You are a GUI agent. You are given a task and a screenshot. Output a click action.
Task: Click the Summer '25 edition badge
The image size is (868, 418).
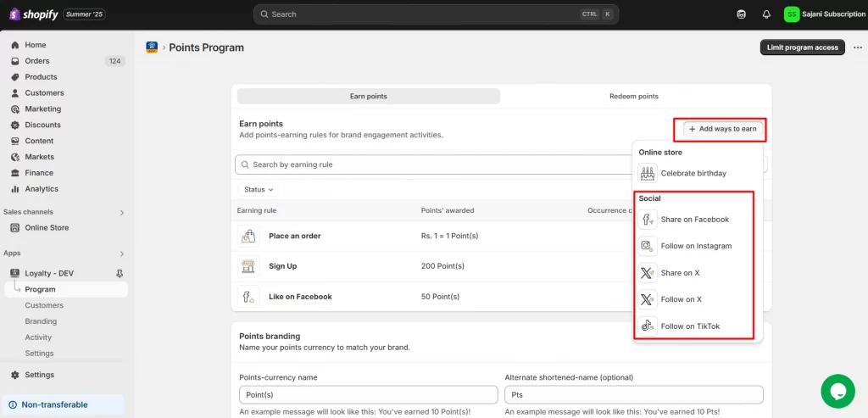coord(84,14)
